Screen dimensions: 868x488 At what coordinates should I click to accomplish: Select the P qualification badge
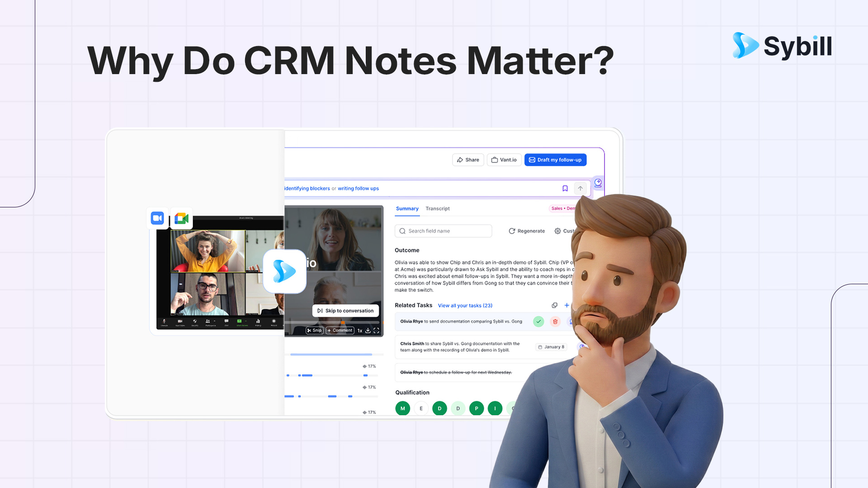[x=476, y=408]
